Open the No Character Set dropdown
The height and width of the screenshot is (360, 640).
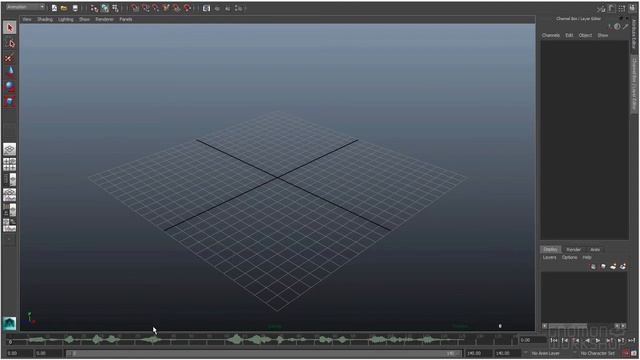click(x=598, y=353)
